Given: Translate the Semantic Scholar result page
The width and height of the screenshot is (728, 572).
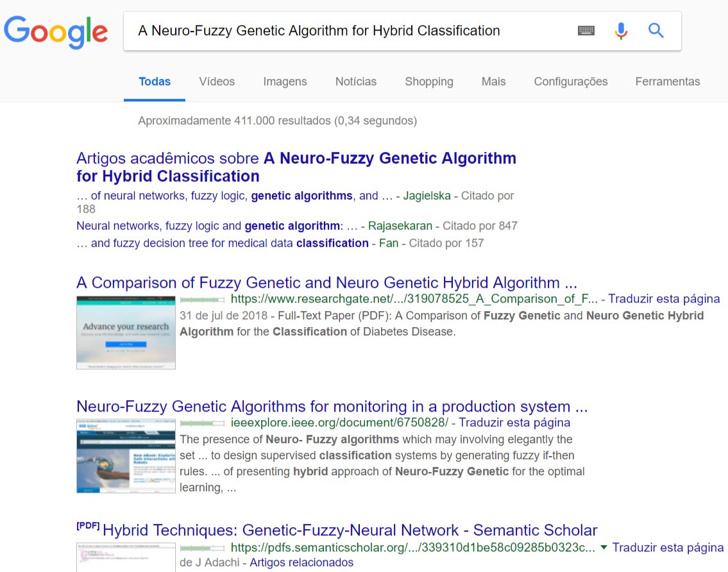Looking at the screenshot, I should coord(668,548).
